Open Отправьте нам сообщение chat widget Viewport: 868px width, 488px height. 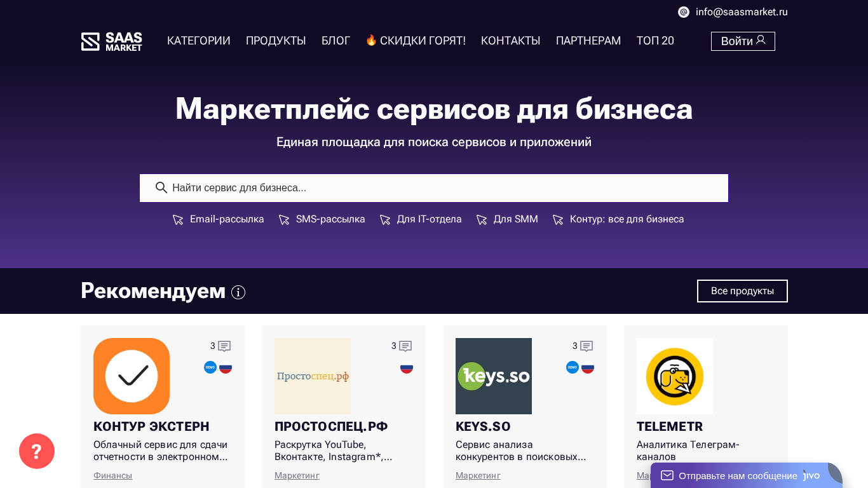pos(747,475)
